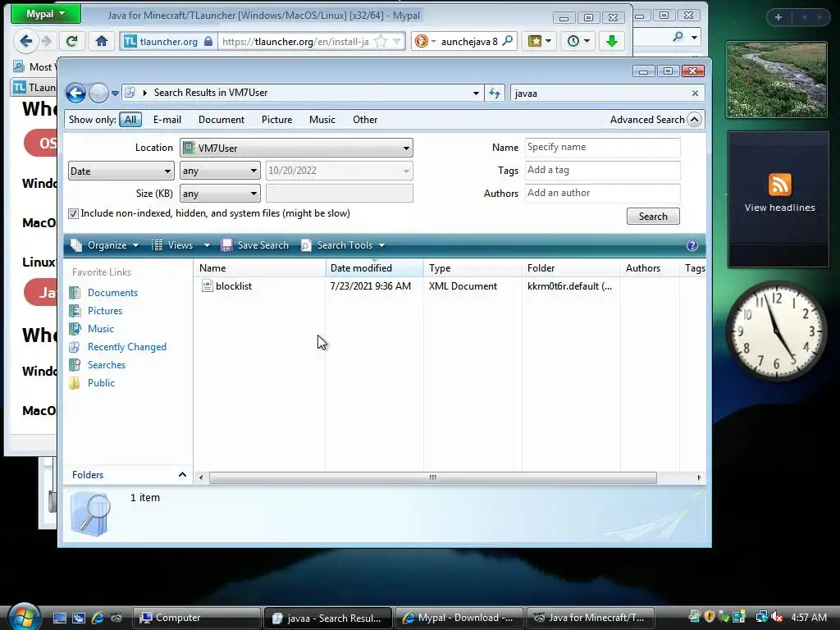The height and width of the screenshot is (630, 840).
Task: Open Searches favorite link
Action: [x=106, y=365]
